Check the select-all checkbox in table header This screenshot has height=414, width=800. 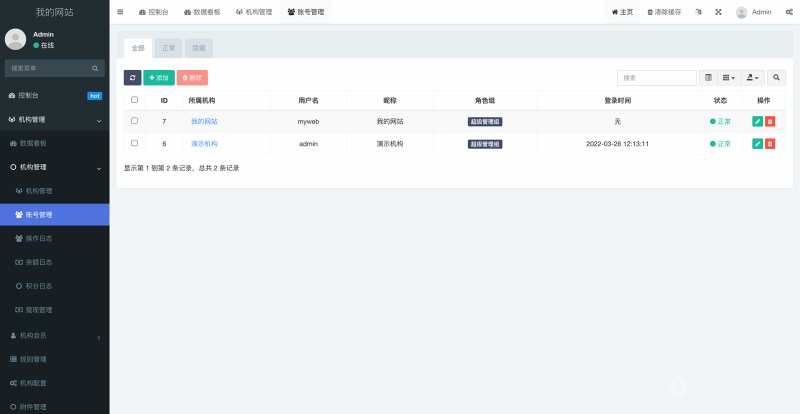[135, 100]
